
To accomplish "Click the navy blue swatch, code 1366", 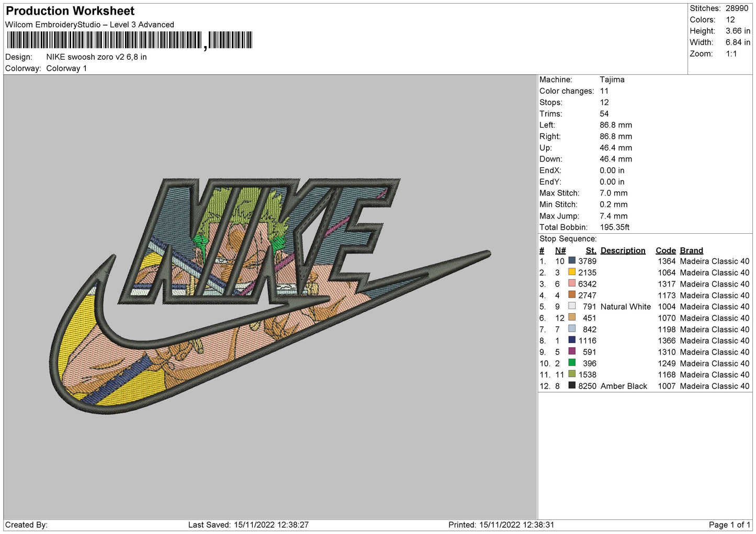I will (x=572, y=340).
